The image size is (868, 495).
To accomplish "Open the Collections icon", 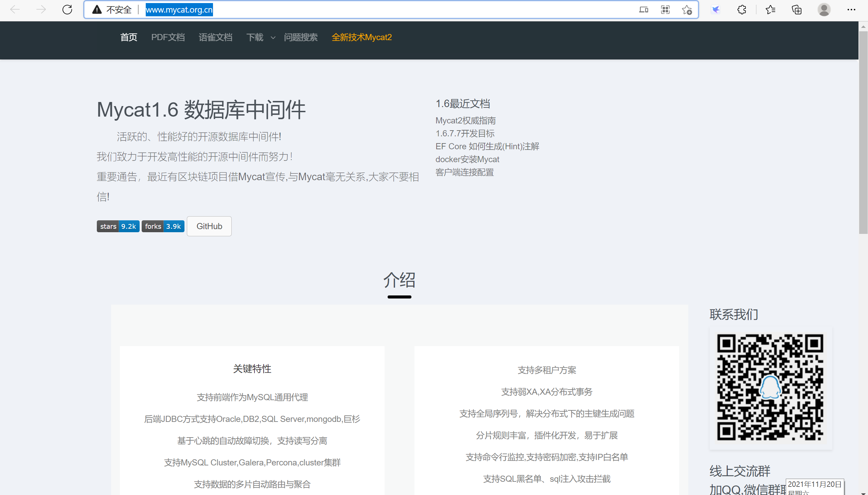I will [x=797, y=10].
